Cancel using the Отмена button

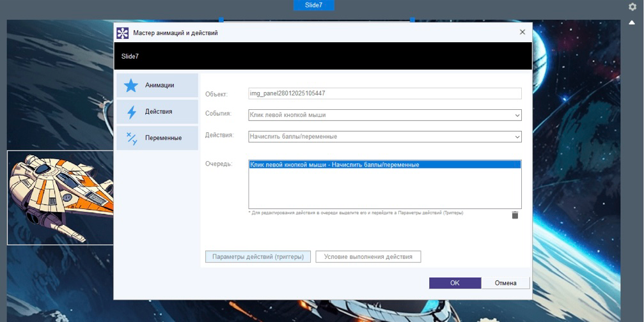pyautogui.click(x=505, y=283)
